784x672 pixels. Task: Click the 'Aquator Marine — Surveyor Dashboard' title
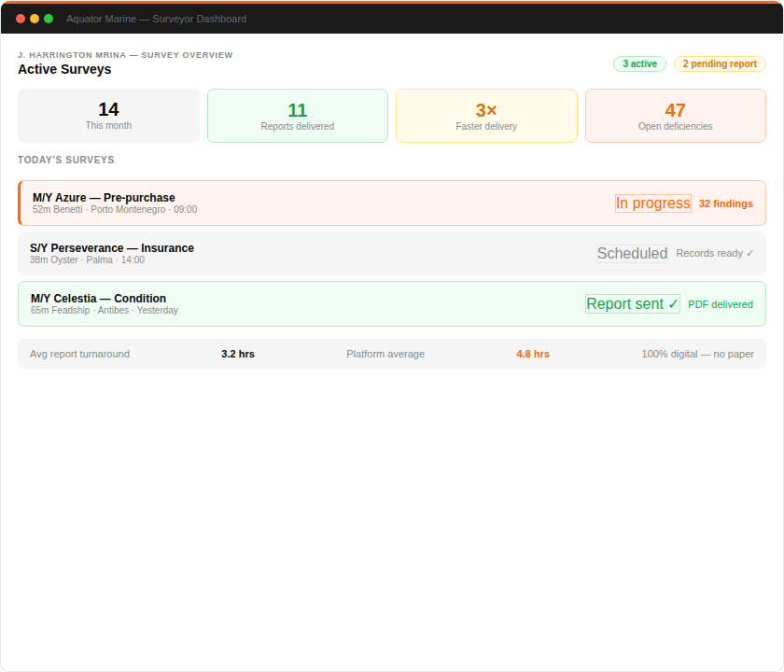tap(156, 19)
